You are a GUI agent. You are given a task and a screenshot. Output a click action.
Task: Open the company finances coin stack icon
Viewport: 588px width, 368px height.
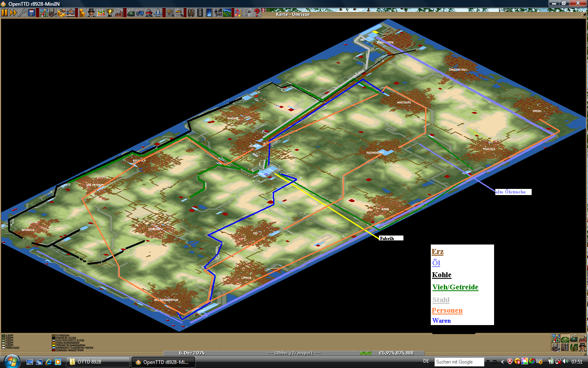(x=82, y=13)
